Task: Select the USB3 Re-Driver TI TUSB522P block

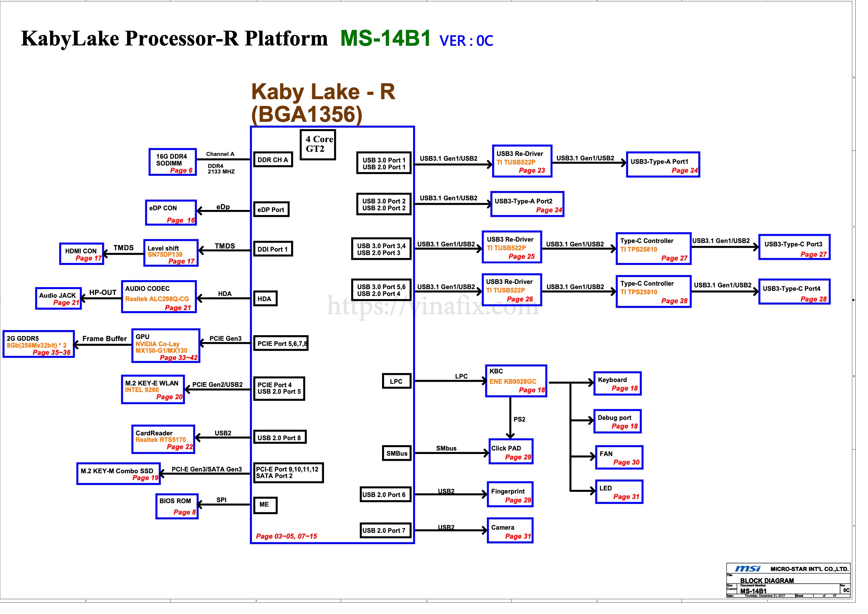Action: coord(522,161)
